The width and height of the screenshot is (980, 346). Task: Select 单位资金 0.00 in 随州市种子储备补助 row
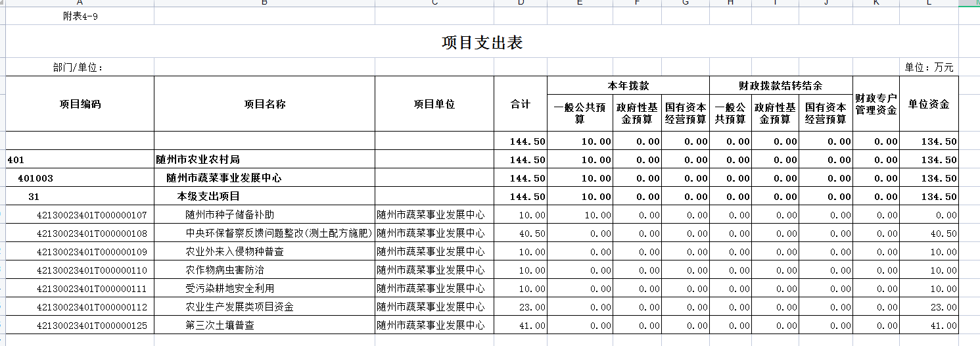point(929,214)
